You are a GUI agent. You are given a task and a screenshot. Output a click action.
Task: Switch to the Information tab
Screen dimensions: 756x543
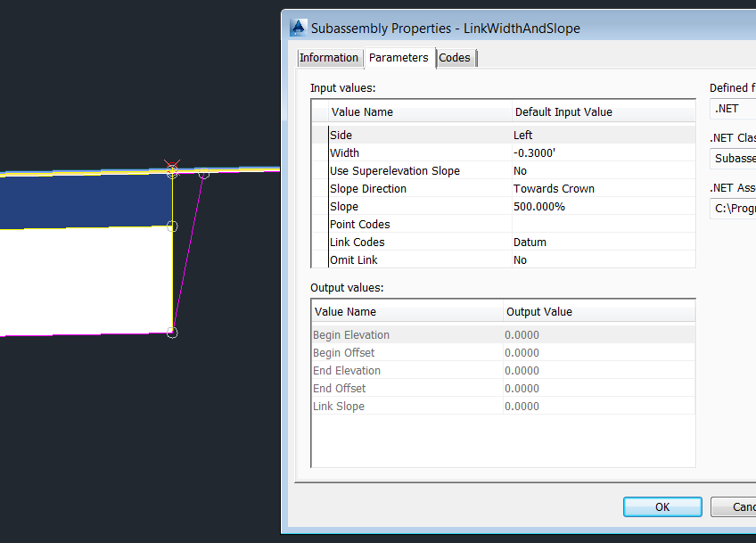coord(330,57)
